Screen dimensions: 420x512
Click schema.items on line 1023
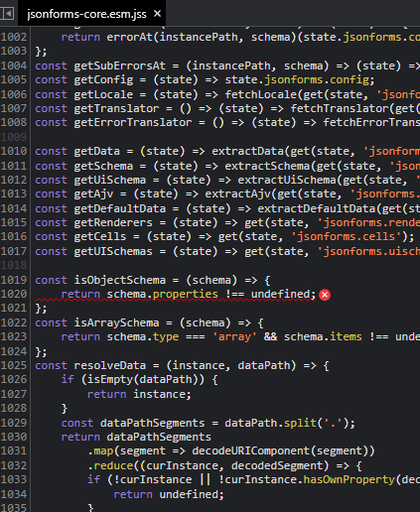click(x=323, y=336)
